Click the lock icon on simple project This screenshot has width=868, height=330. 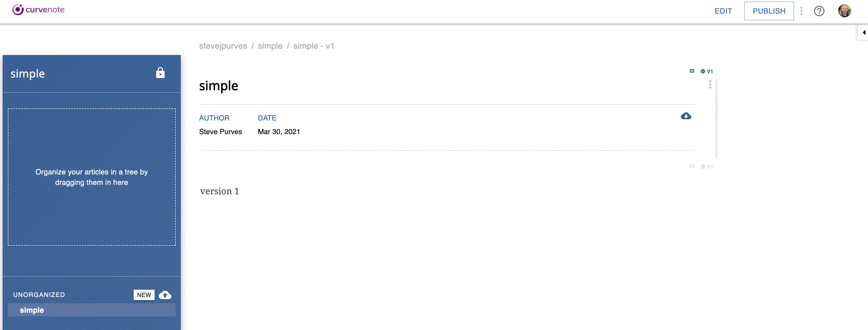[x=160, y=73]
